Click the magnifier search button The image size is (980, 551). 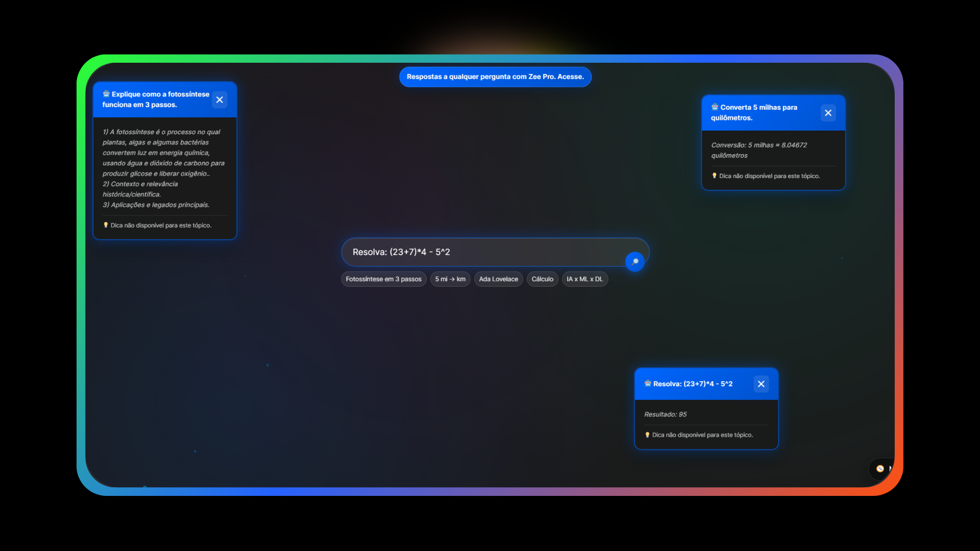click(x=634, y=262)
